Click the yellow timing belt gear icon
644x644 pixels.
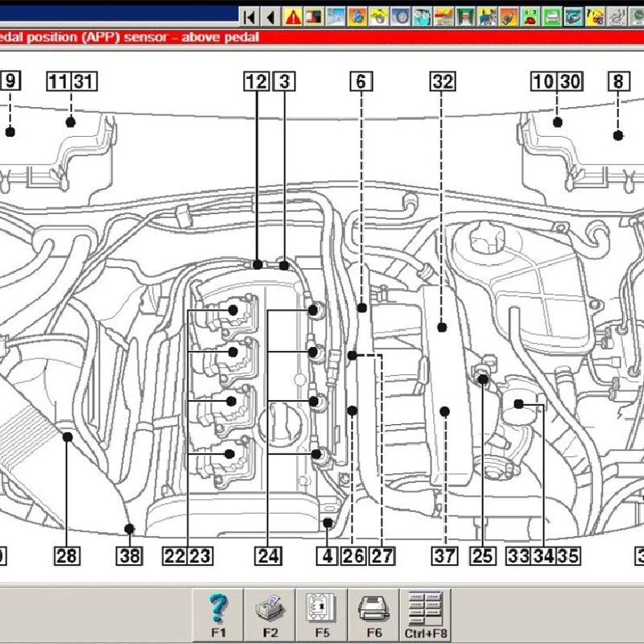(378, 17)
